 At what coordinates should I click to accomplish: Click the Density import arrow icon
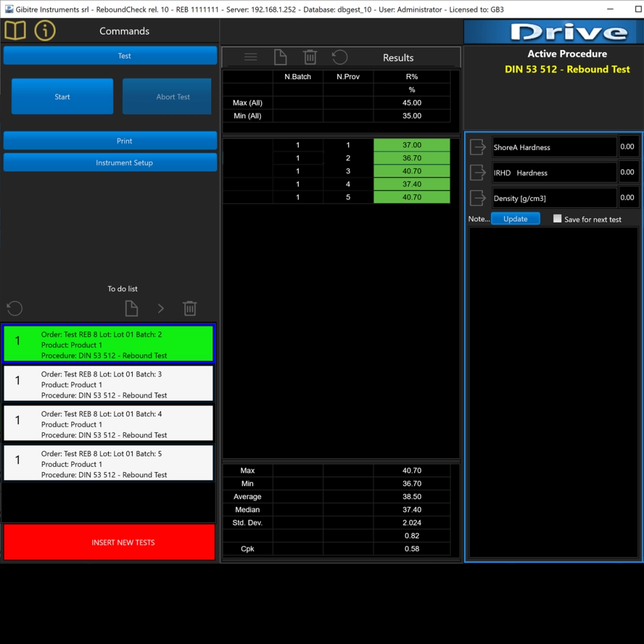point(478,198)
